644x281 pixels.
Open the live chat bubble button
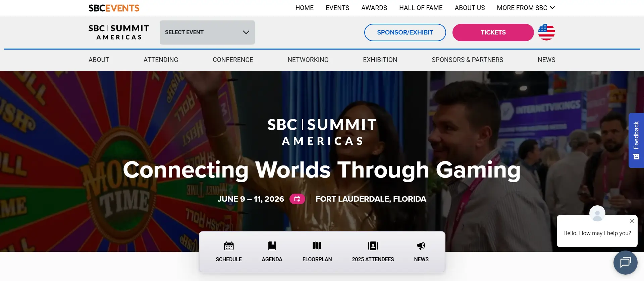625,263
